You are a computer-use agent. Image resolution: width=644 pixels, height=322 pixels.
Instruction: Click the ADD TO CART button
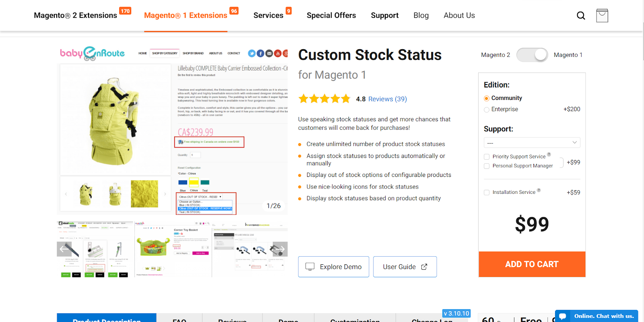[532, 264]
